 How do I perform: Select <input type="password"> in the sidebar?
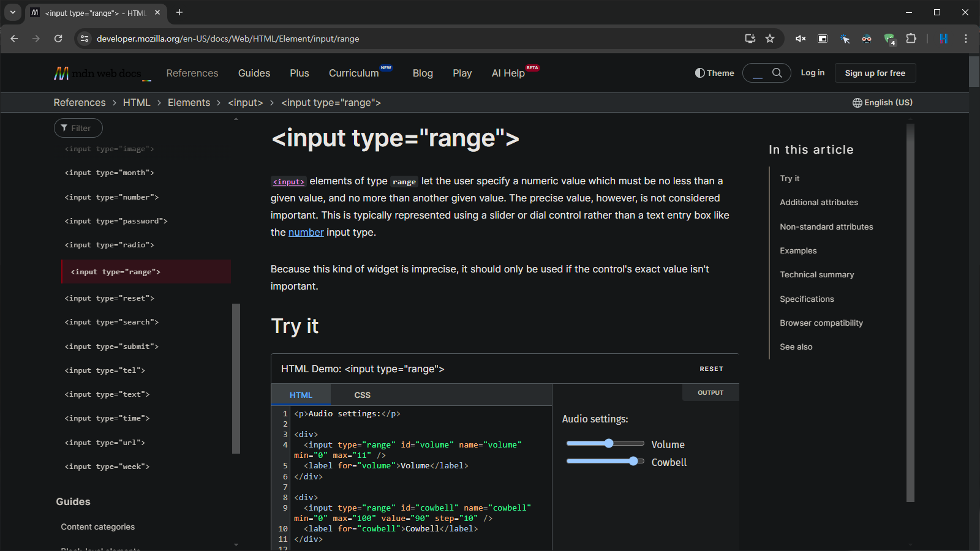[116, 221]
